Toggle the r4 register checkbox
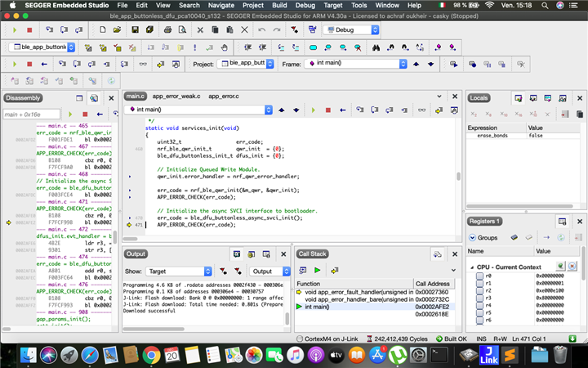 [x=479, y=305]
